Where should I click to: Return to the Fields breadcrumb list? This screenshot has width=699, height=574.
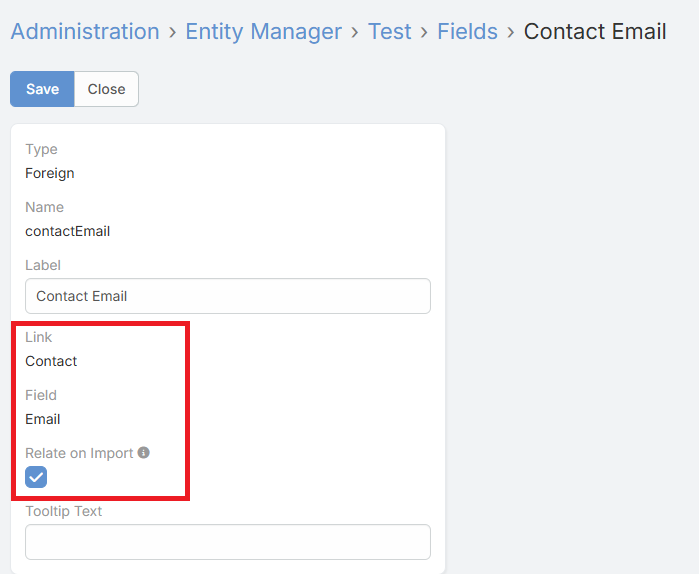(x=467, y=32)
